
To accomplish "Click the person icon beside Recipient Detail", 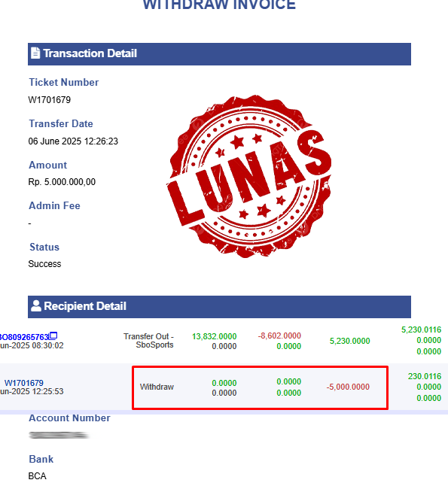I will click(36, 305).
